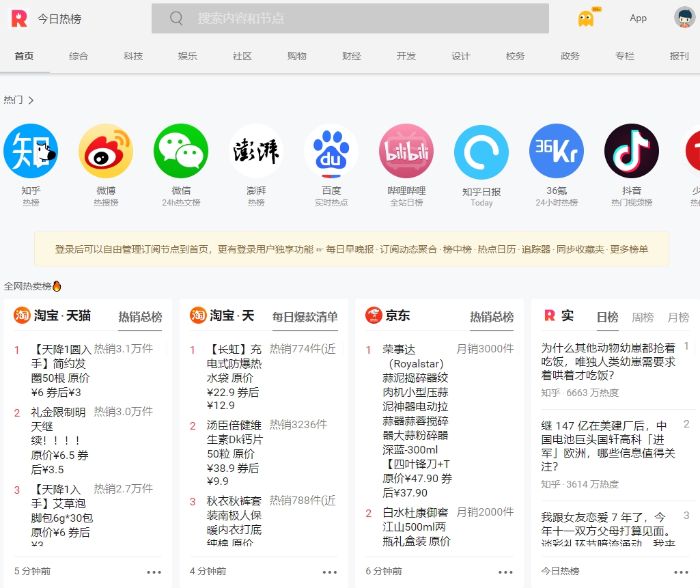Click the search box 搜索内容和节点
The image size is (700, 588).
pos(350,18)
